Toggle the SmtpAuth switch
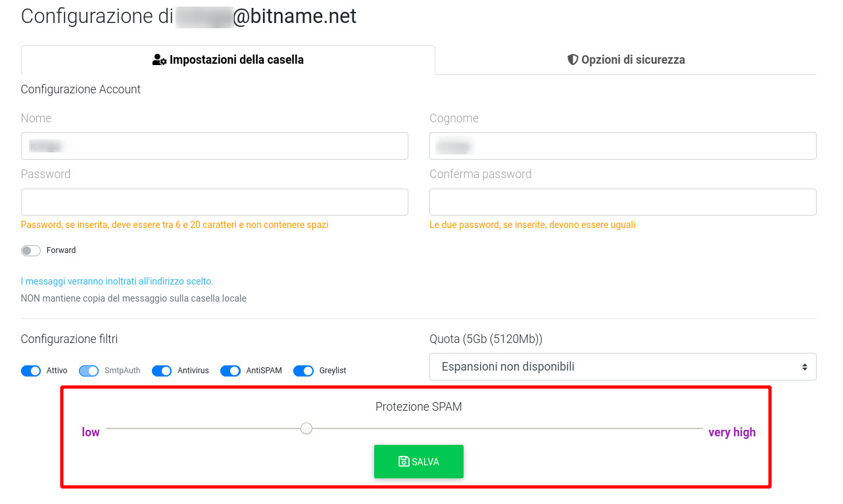The width and height of the screenshot is (843, 504). [89, 371]
